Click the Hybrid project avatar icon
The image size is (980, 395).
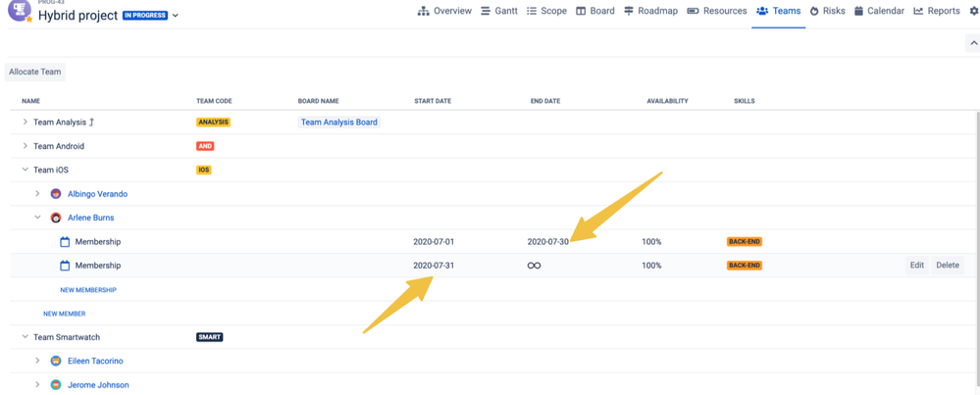(x=20, y=11)
